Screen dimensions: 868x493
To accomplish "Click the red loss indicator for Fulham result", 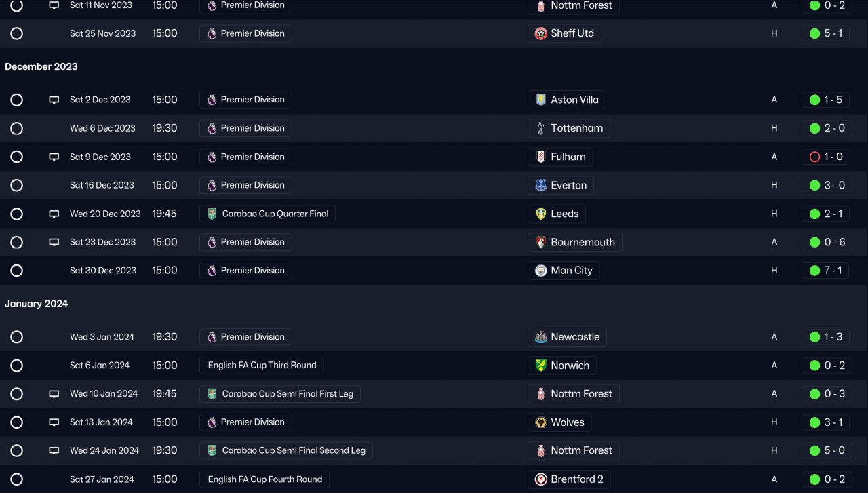I will pyautogui.click(x=814, y=157).
